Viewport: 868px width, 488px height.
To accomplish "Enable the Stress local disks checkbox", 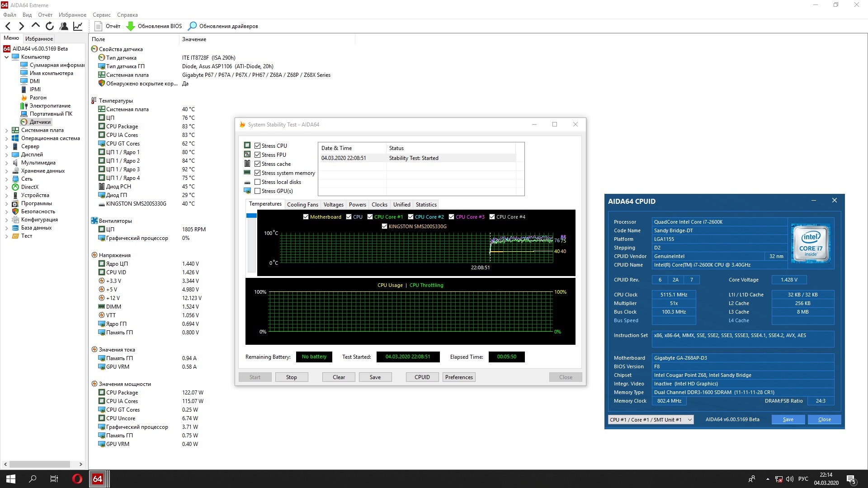I will (257, 182).
